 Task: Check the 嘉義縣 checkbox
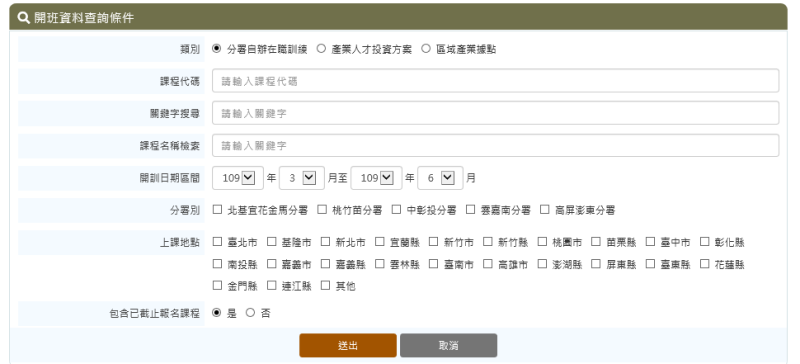click(x=326, y=263)
